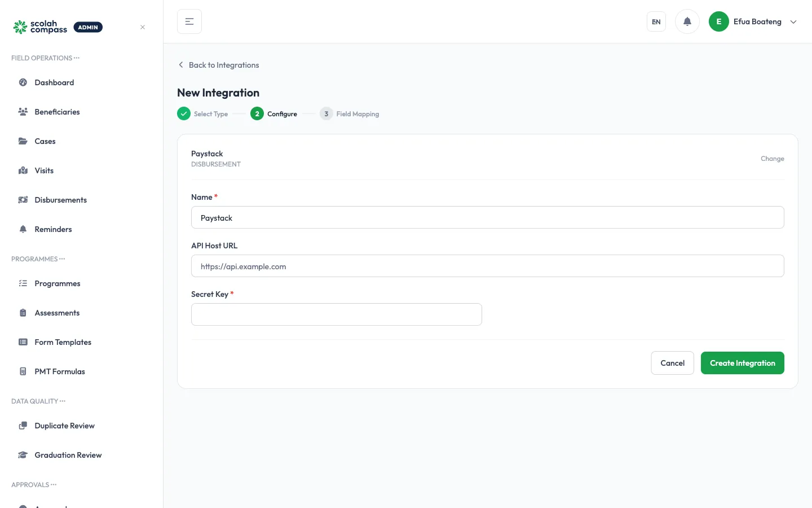Screen dimensions: 812x508
Task: Focus the API Host URL field
Action: (488, 266)
